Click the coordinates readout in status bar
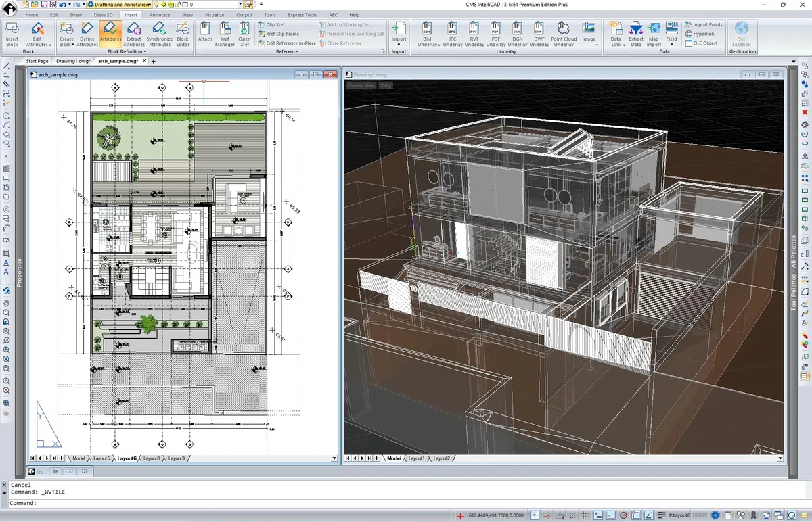 495,515
